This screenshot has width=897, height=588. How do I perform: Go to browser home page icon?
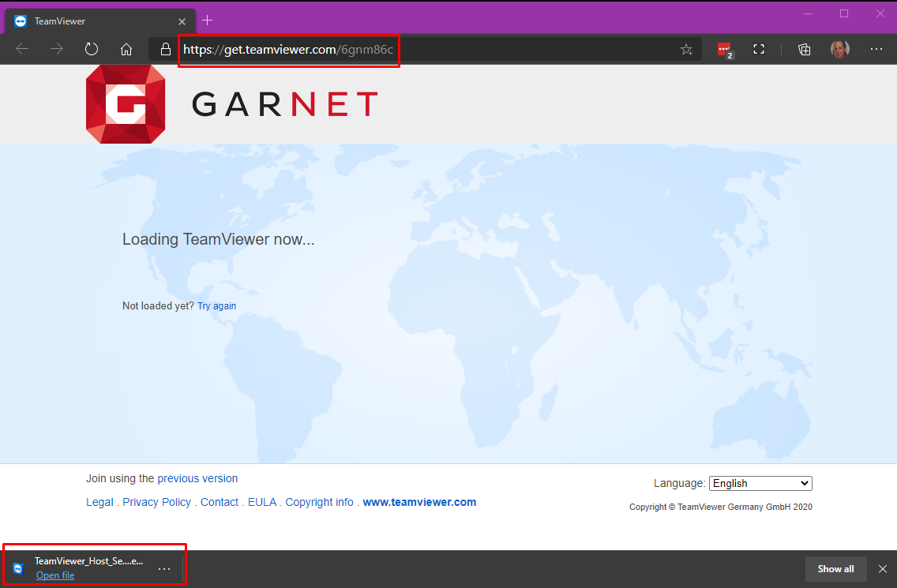click(126, 50)
